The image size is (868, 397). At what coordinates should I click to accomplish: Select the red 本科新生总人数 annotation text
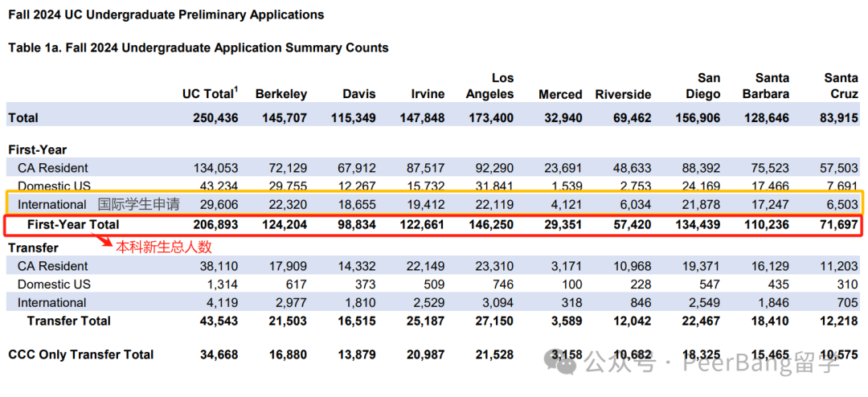coord(164,247)
